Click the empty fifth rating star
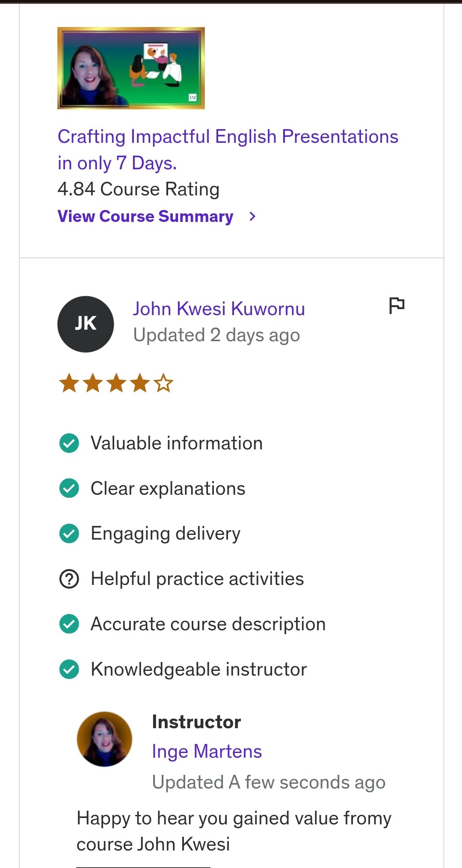The image size is (462, 868). [x=163, y=383]
